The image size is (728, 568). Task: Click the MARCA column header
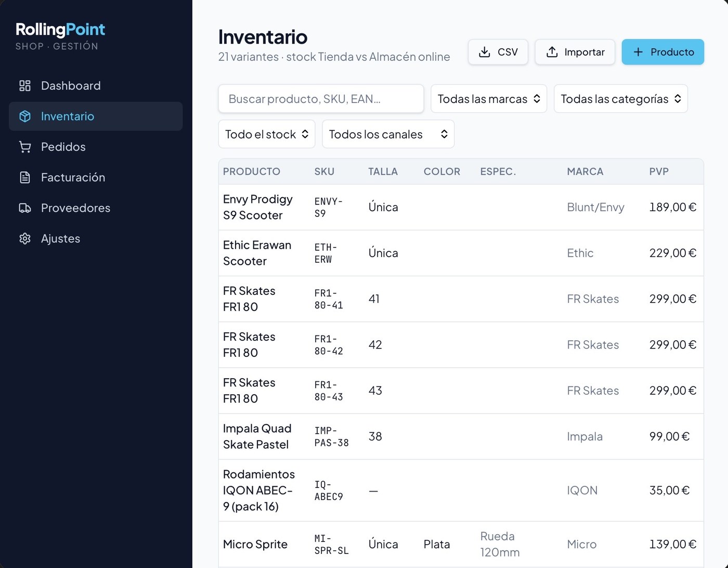585,172
